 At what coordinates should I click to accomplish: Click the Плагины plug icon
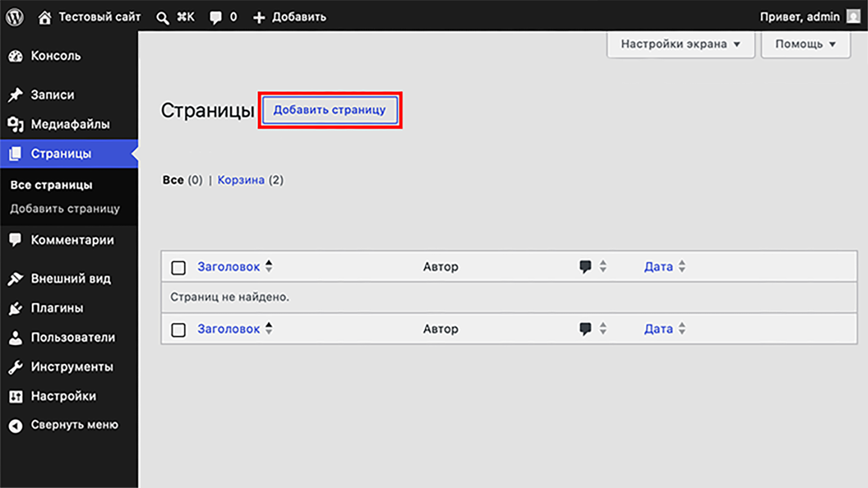pyautogui.click(x=16, y=308)
